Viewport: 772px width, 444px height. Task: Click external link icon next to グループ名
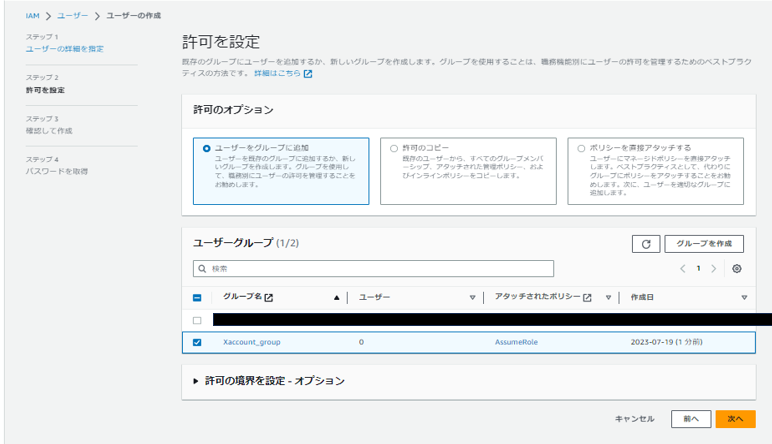(268, 297)
